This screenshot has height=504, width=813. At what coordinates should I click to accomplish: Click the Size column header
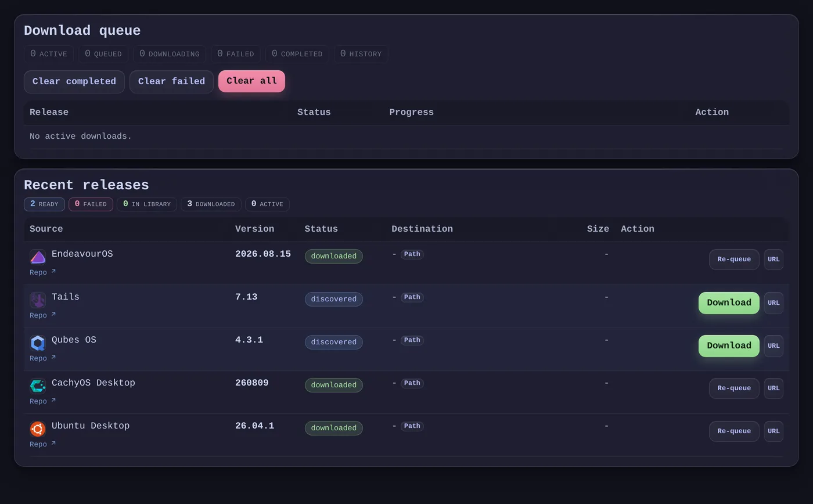click(x=598, y=229)
